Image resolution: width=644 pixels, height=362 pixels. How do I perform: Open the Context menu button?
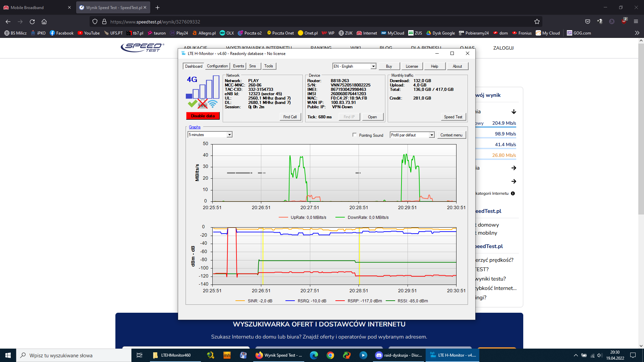click(451, 135)
